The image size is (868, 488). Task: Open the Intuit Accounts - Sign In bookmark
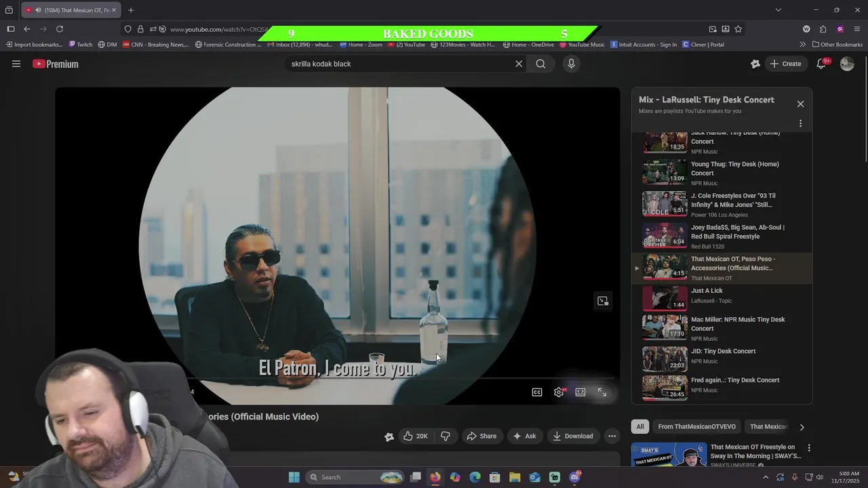pos(644,45)
